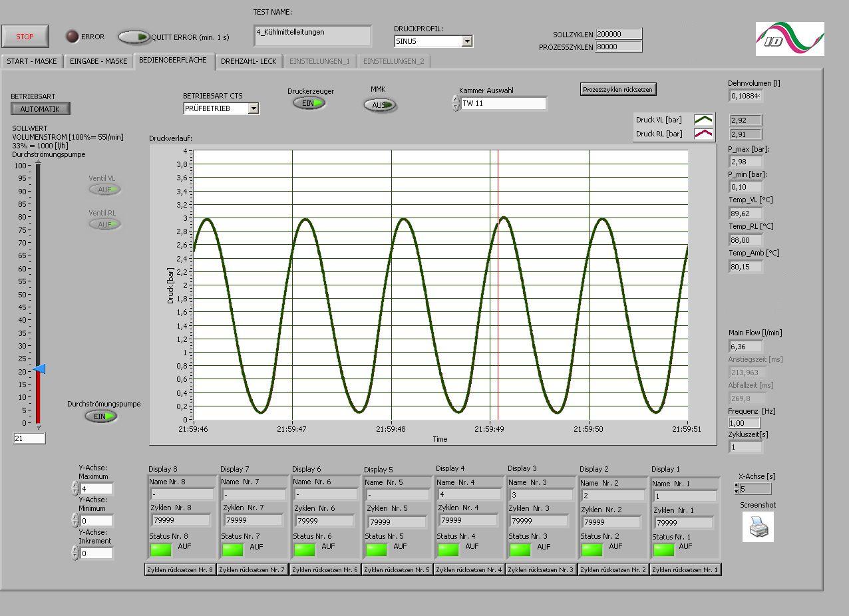Toggle the Ventil VL AUF switch
Image resolution: width=849 pixels, height=616 pixels.
coord(105,190)
